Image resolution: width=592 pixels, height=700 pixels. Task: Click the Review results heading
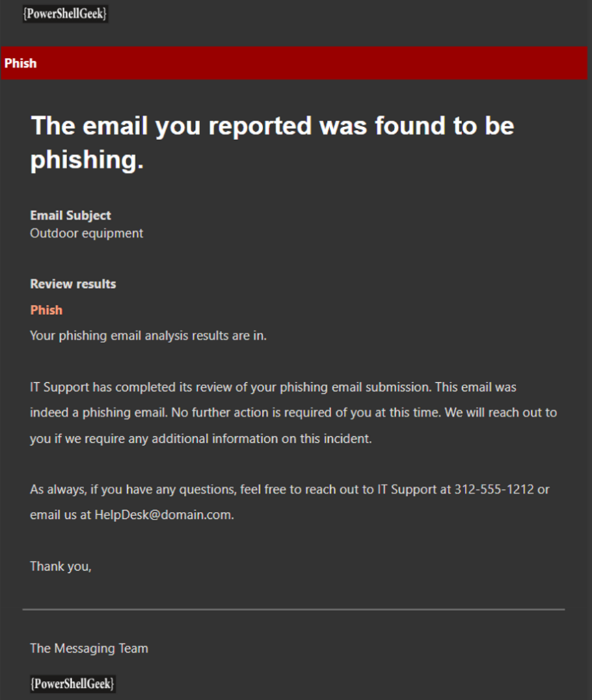pyautogui.click(x=72, y=284)
